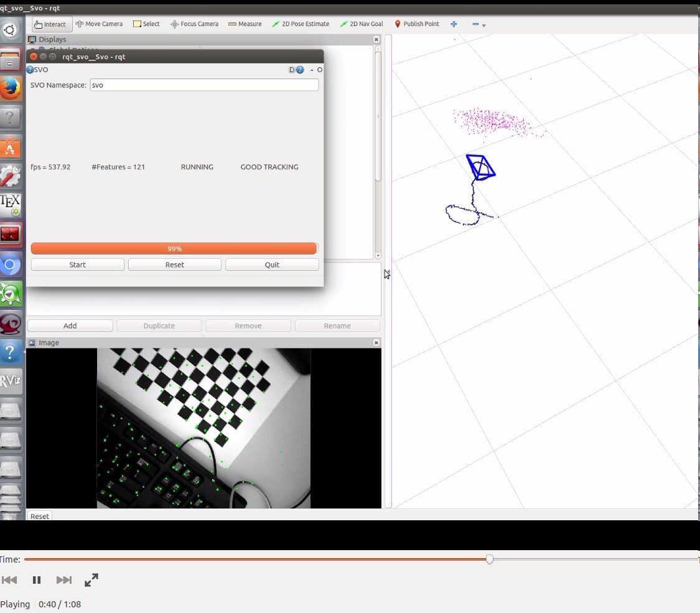Open the blue help dock icon

(10, 352)
